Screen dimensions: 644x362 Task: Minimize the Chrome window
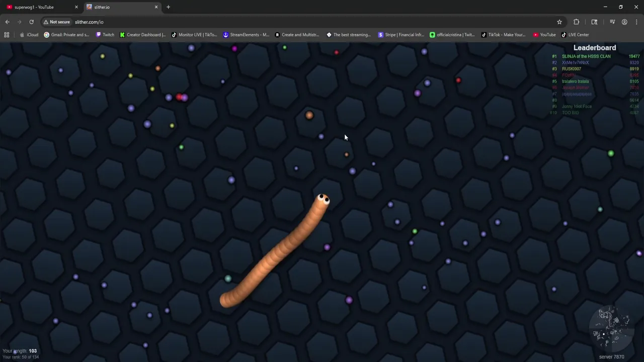[x=605, y=7]
